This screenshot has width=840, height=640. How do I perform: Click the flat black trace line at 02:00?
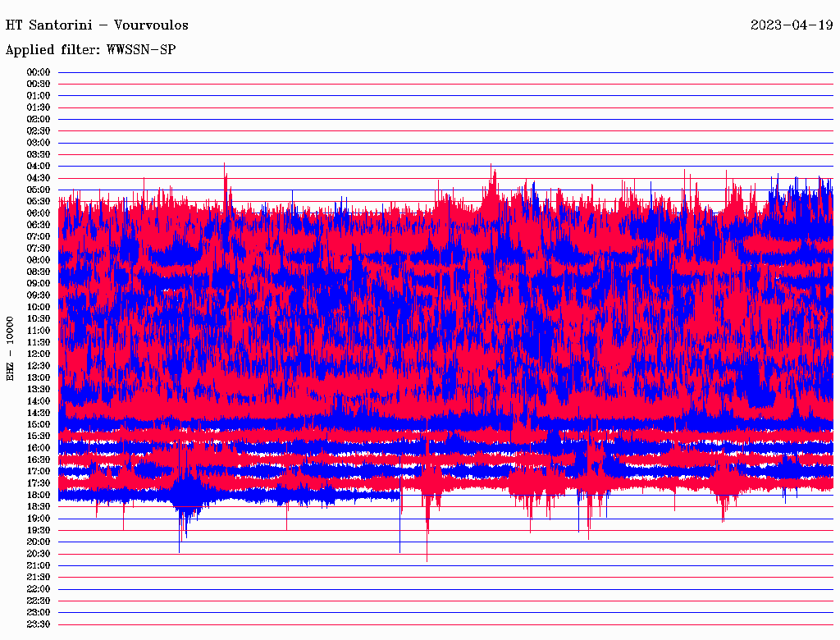click(443, 119)
